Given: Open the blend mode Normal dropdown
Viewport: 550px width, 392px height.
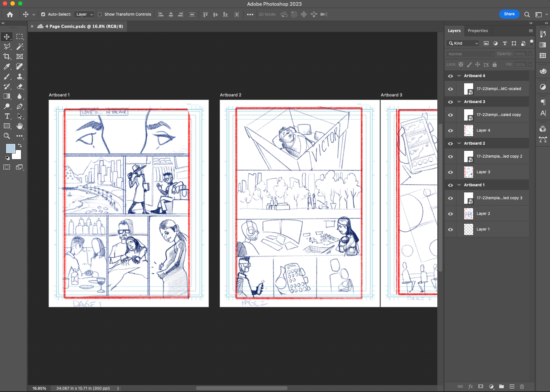Looking at the screenshot, I should coord(471,54).
